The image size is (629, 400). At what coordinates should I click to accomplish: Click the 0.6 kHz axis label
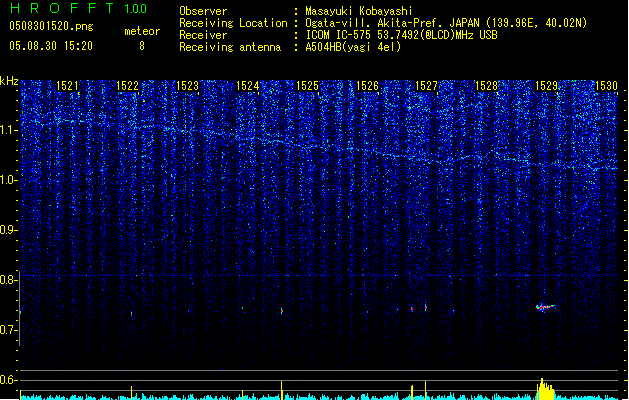[9, 380]
